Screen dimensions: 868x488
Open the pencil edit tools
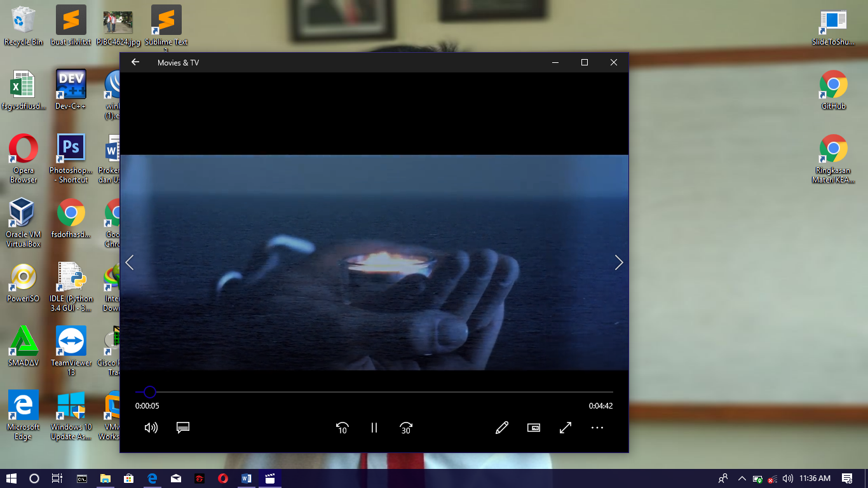pos(502,428)
